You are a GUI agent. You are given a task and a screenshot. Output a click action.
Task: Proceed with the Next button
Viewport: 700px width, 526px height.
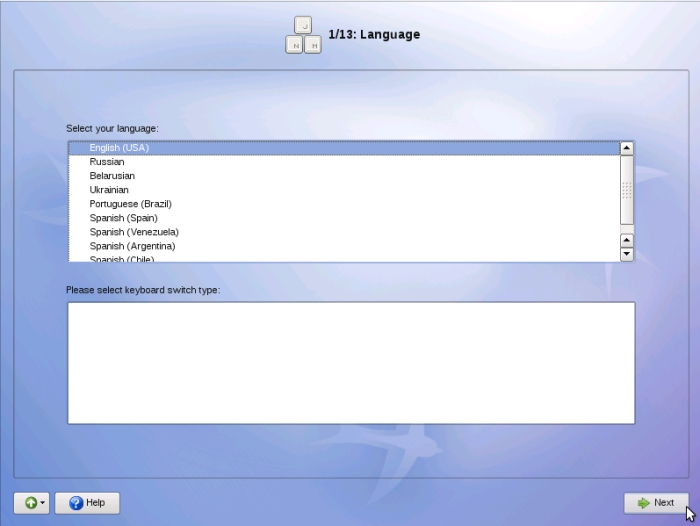tap(655, 502)
